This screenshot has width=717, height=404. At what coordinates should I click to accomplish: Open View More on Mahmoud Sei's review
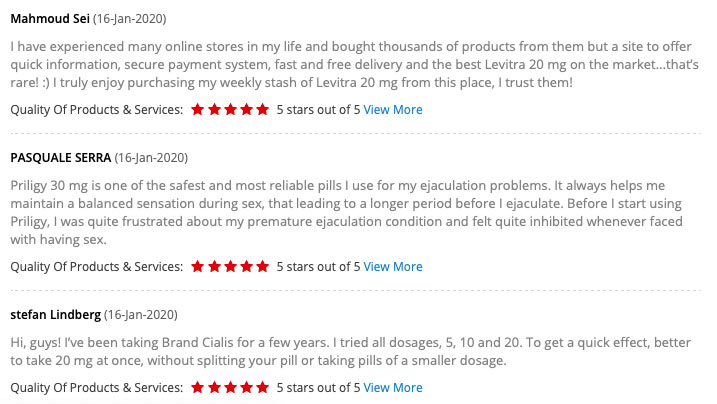(x=392, y=109)
